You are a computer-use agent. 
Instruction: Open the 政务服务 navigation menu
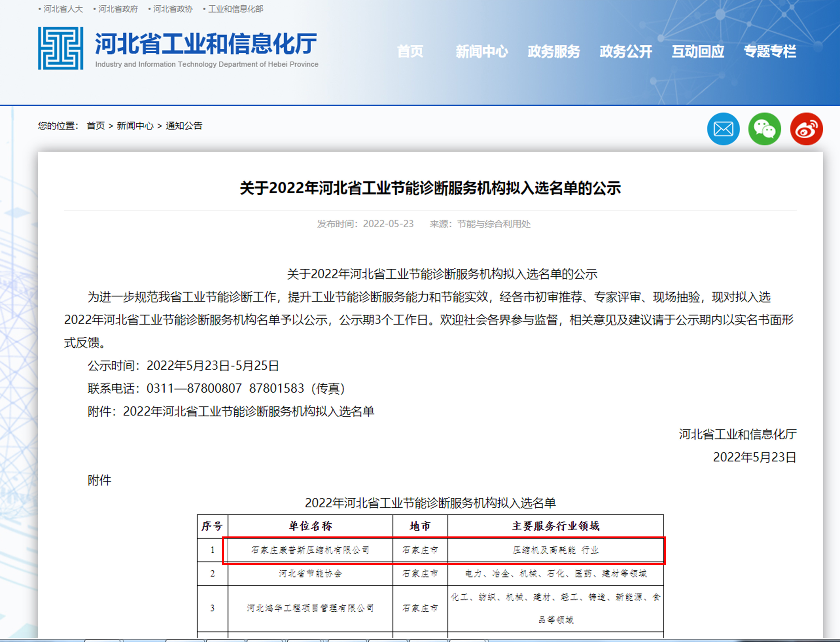[x=554, y=51]
